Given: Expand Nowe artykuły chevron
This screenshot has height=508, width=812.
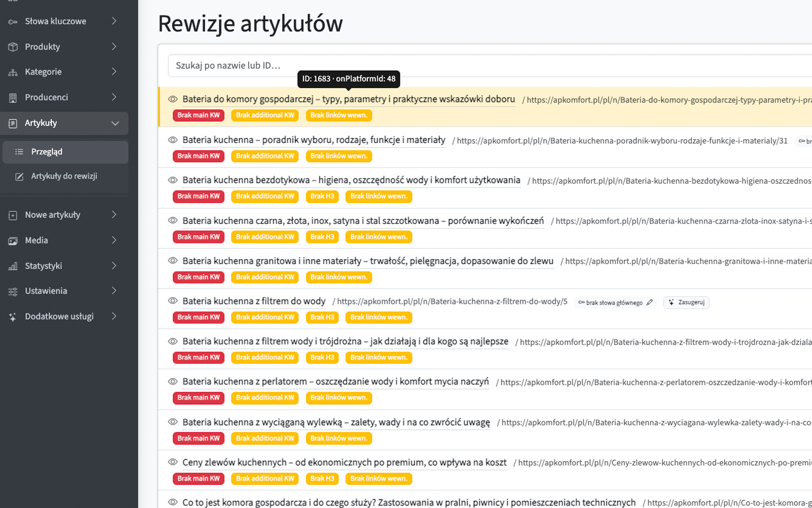Looking at the screenshot, I should tap(114, 215).
